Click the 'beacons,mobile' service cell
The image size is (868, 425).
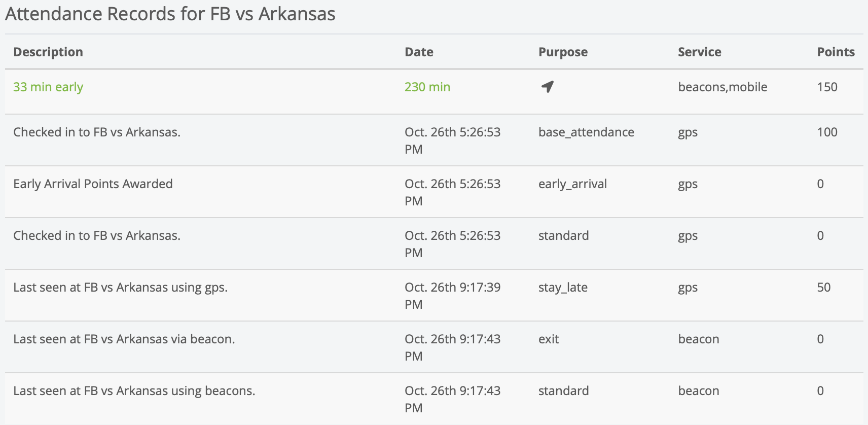[x=722, y=87]
